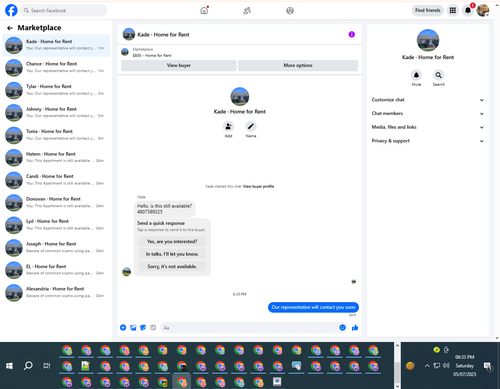
Task: Click the More options button
Action: [298, 65]
